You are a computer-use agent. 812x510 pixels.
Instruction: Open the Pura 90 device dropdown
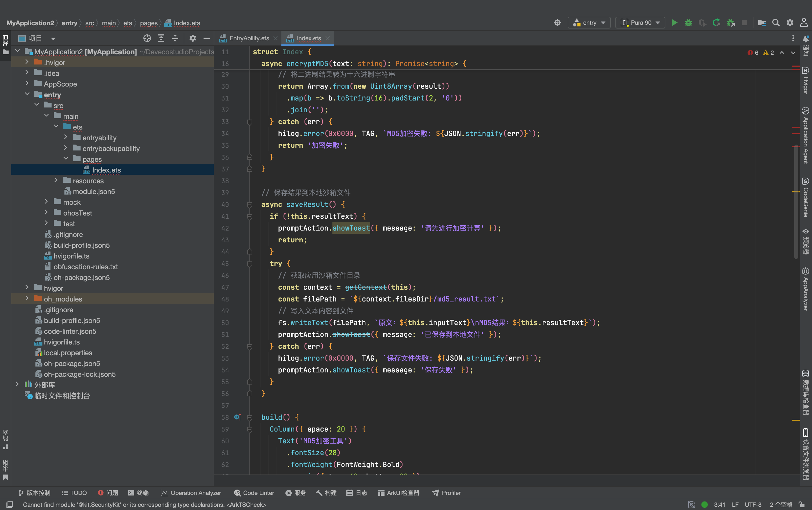640,23
